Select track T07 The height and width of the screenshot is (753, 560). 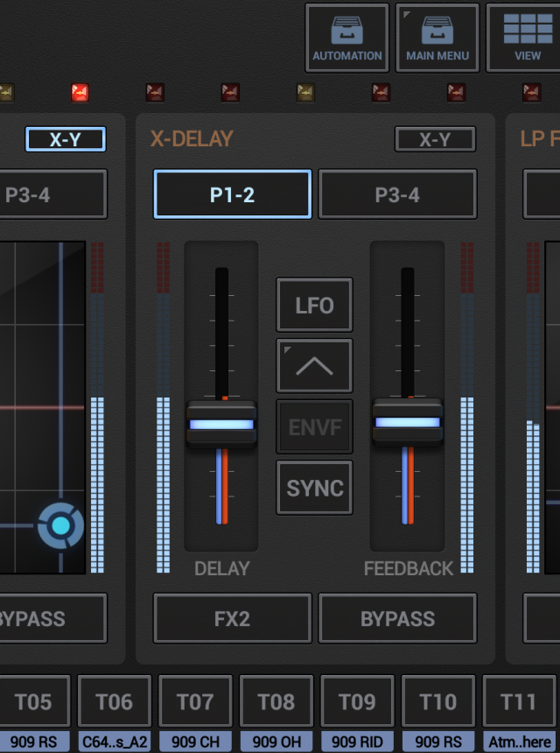pos(195,701)
